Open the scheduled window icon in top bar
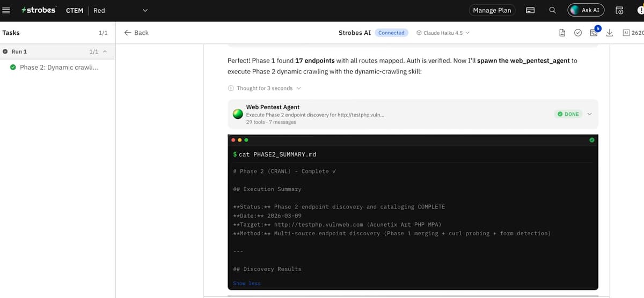644x298 pixels. (619, 10)
